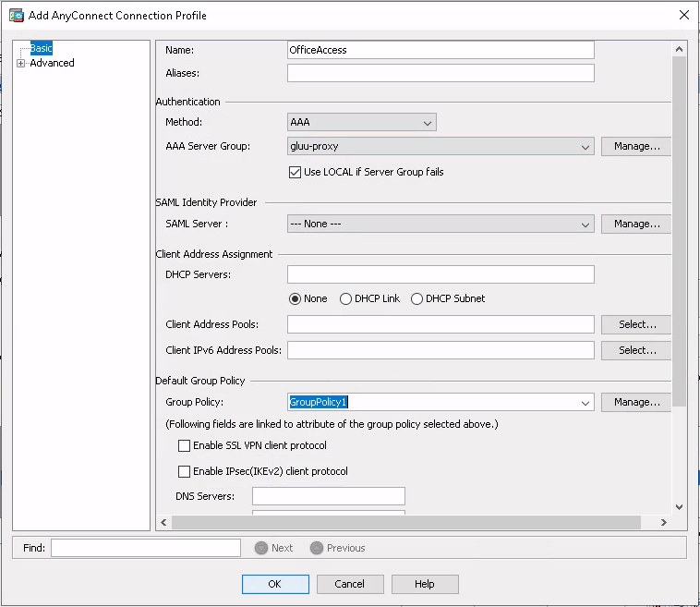Click Select for Client Address Pools
Screen dimensions: 700x607
pyautogui.click(x=636, y=324)
